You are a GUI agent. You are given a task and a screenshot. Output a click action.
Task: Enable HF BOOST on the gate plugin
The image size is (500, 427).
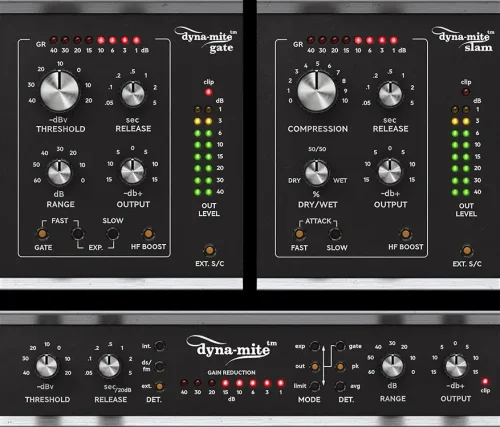pos(148,234)
